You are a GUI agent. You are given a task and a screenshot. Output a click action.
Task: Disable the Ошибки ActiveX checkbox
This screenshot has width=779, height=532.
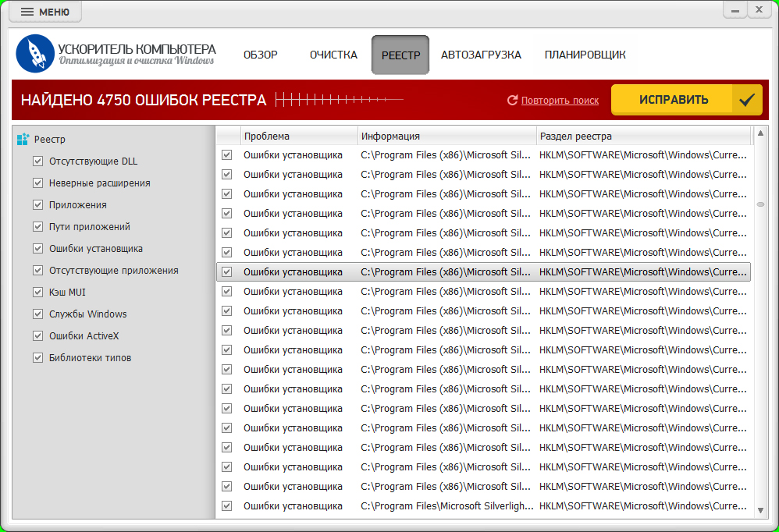[x=37, y=336]
